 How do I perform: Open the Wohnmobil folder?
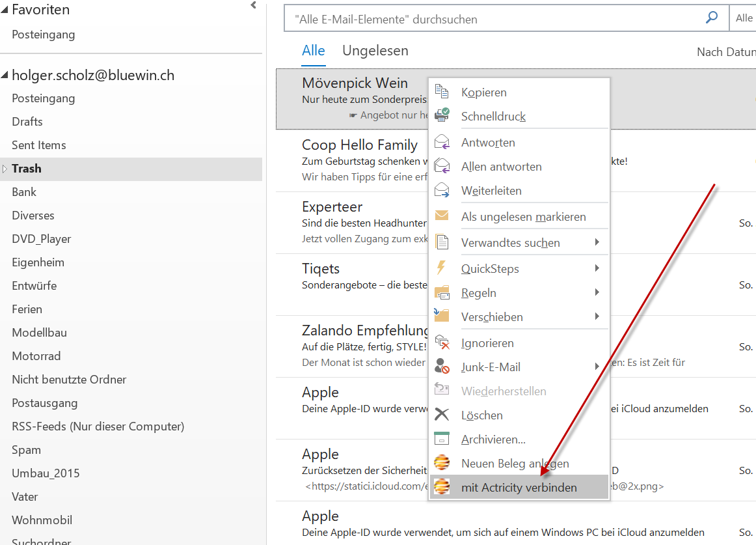click(x=42, y=520)
